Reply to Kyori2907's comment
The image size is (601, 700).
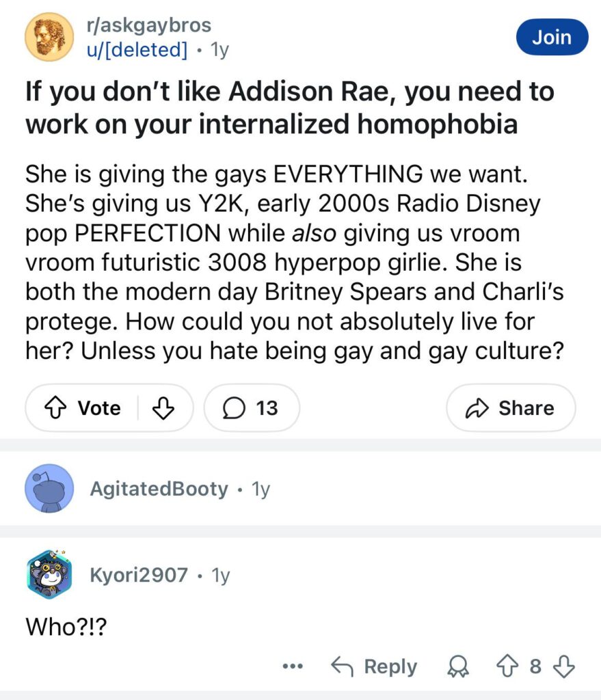pyautogui.click(x=374, y=666)
